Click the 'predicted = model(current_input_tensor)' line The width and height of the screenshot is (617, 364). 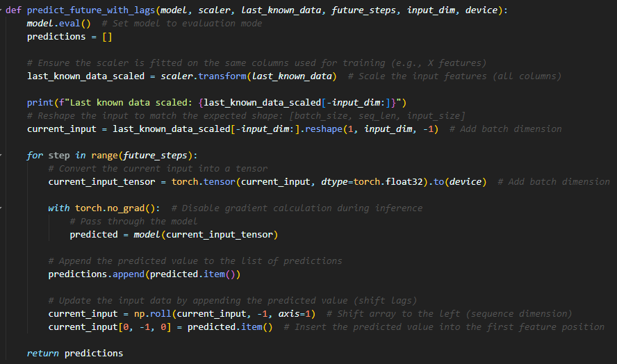pyautogui.click(x=174, y=235)
